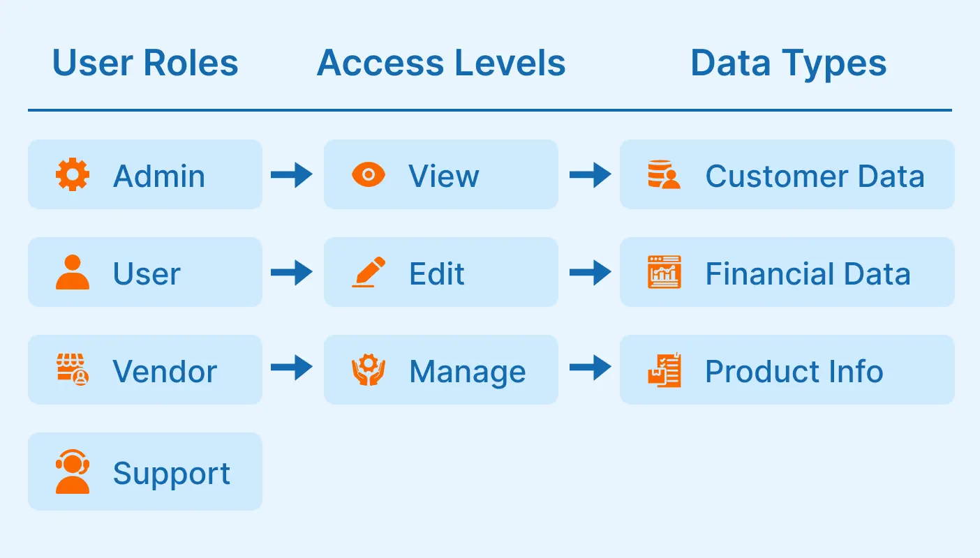Viewport: 980px width, 558px height.
Task: Click the database icon beside Customer Data
Action: click(x=664, y=175)
